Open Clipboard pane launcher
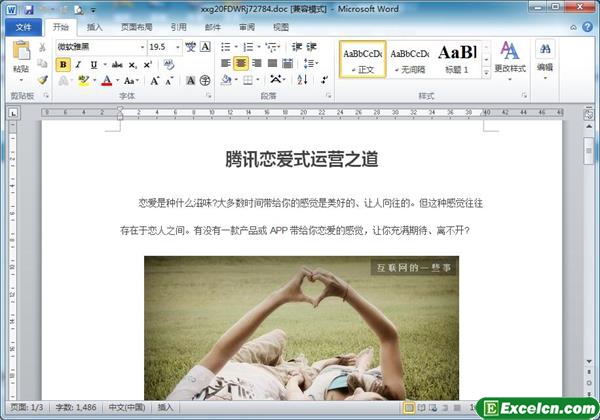This screenshot has width=600, height=420. tap(46, 96)
